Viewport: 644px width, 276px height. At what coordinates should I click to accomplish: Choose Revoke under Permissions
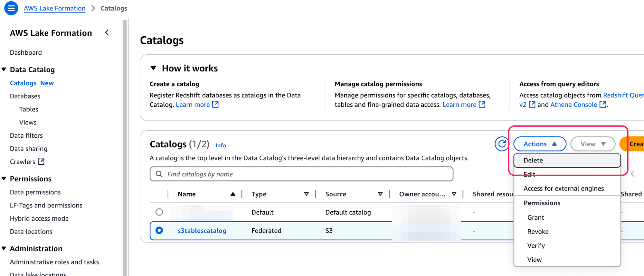coord(567,232)
